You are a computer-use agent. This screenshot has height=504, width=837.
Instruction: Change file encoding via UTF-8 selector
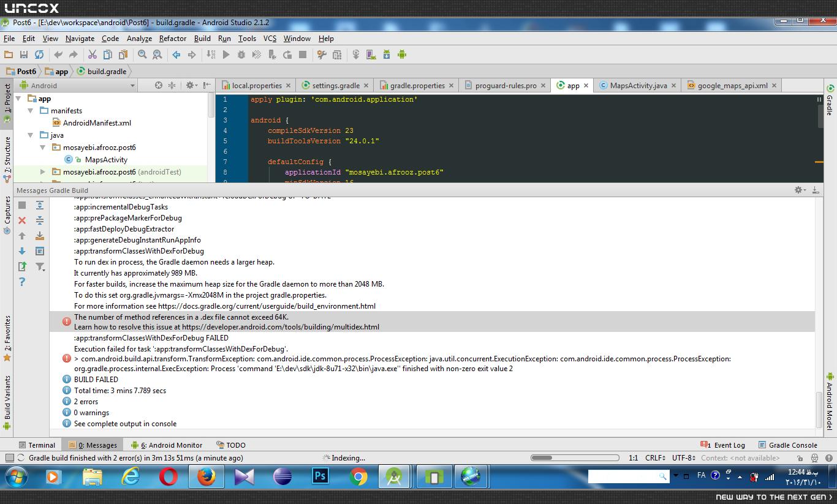click(x=683, y=457)
